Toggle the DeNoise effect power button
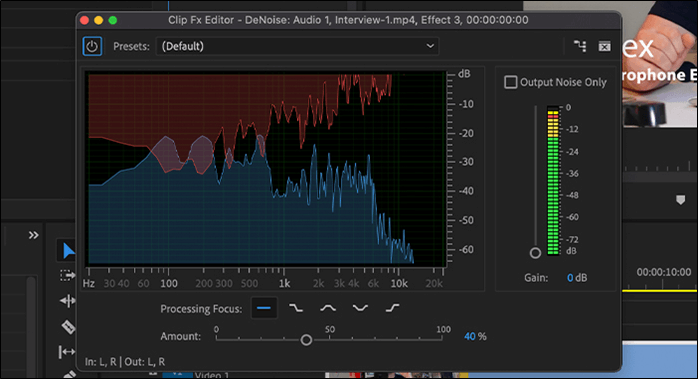698x379 pixels. coord(92,46)
